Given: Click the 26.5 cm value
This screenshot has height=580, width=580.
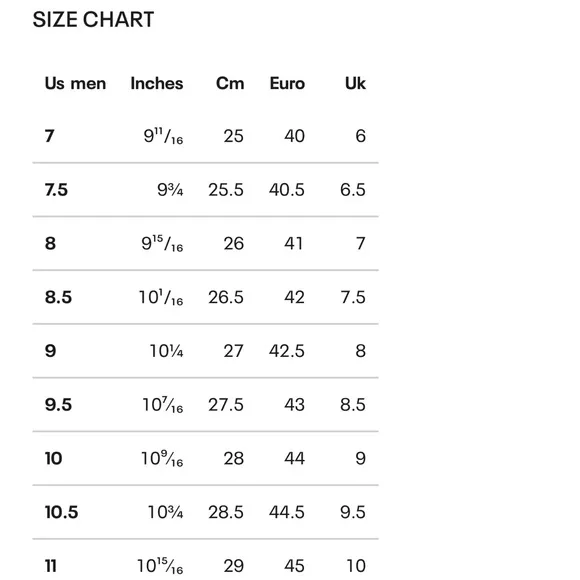Looking at the screenshot, I should (x=226, y=297).
